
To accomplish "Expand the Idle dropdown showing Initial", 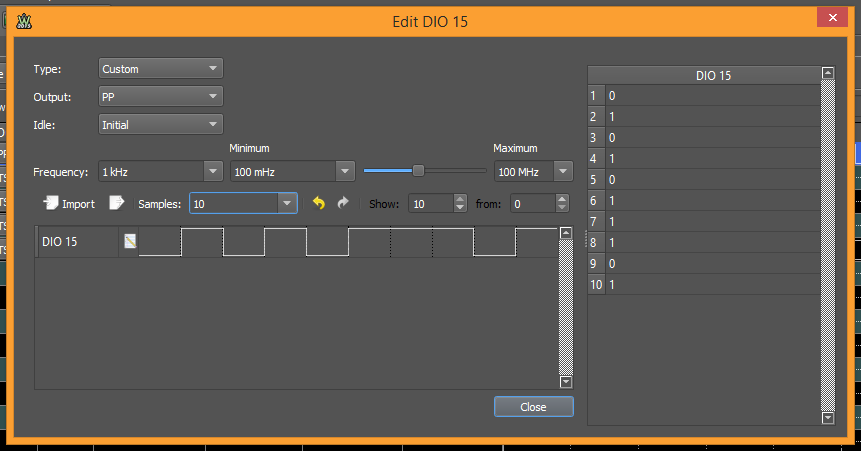I will [x=161, y=125].
